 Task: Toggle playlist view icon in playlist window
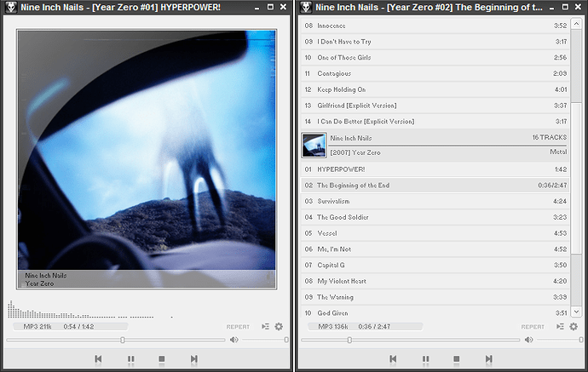[560, 327]
